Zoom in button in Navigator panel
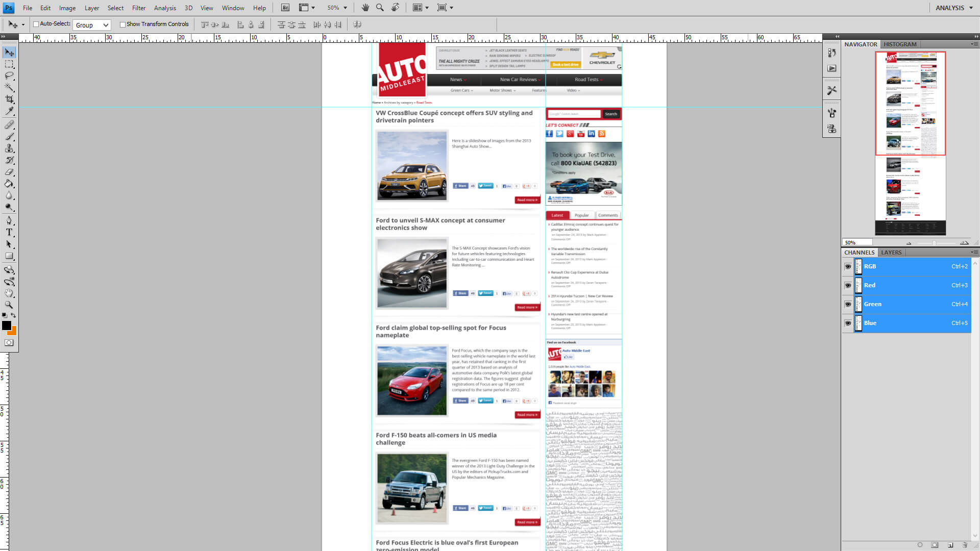 coord(964,243)
